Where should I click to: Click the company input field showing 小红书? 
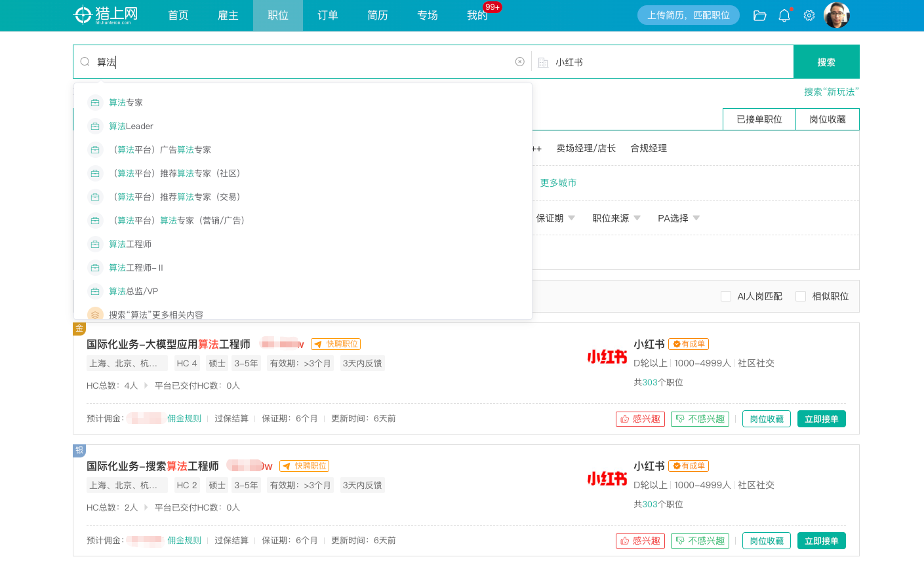click(669, 62)
